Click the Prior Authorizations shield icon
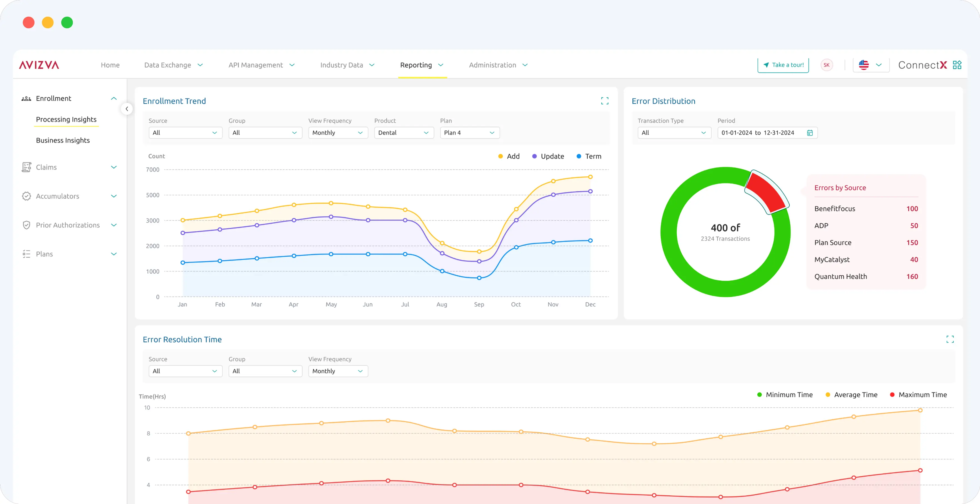 26,225
